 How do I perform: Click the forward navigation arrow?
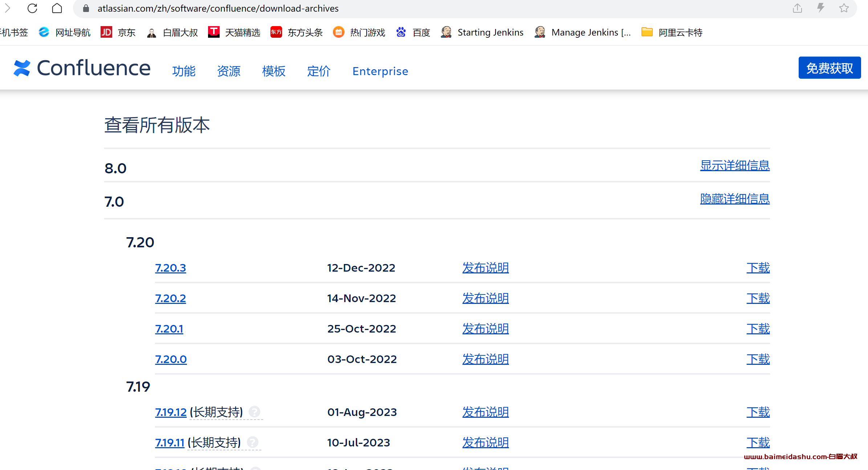point(8,8)
